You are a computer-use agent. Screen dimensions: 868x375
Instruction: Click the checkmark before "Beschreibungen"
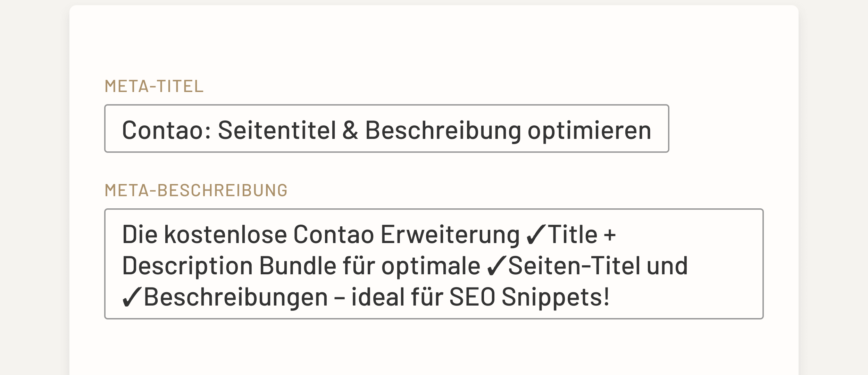click(132, 298)
